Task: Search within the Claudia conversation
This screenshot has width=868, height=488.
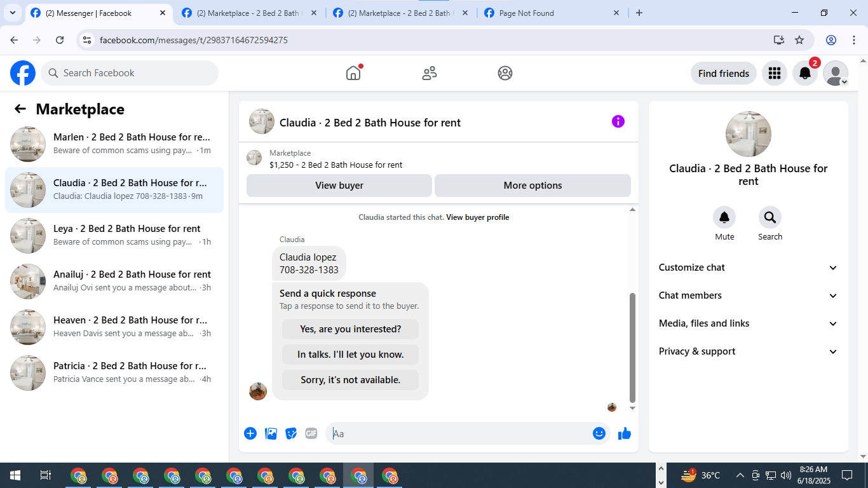Action: (x=770, y=218)
